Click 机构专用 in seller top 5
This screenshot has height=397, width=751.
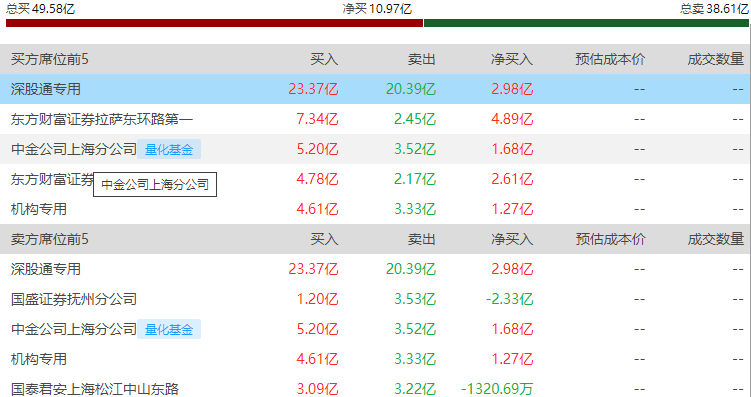pyautogui.click(x=39, y=359)
